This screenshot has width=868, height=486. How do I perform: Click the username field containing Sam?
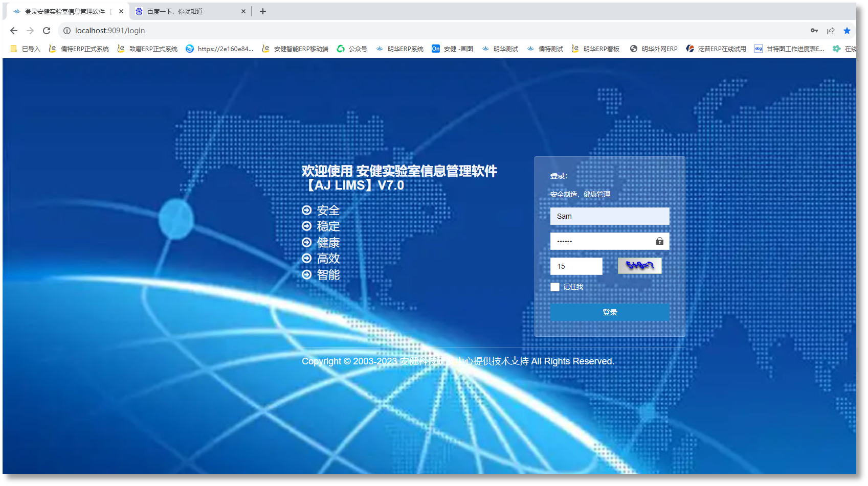[x=610, y=216]
